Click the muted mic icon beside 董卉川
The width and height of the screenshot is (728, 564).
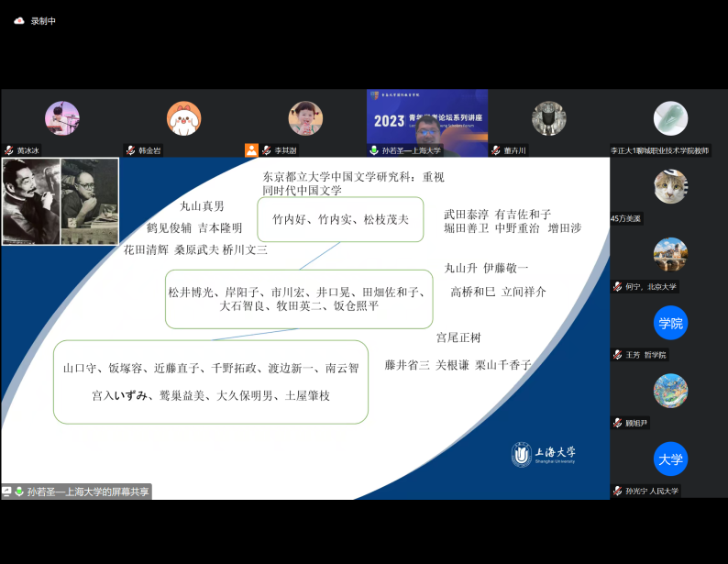(x=496, y=150)
